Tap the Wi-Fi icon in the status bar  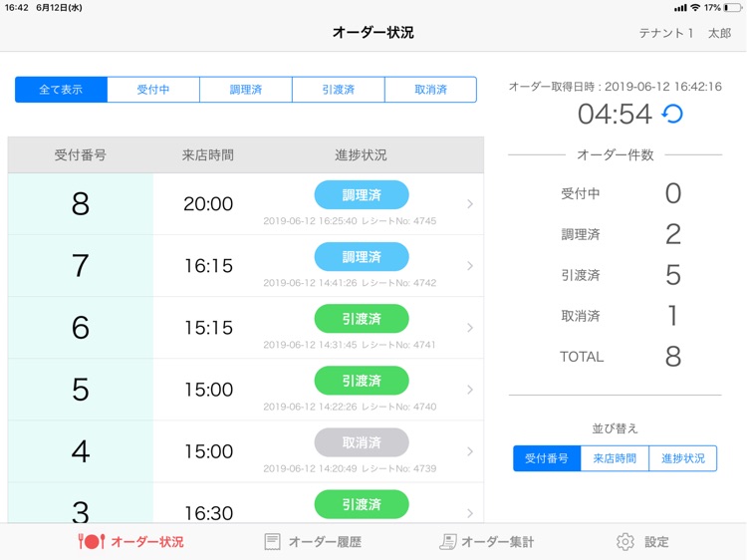pyautogui.click(x=695, y=8)
